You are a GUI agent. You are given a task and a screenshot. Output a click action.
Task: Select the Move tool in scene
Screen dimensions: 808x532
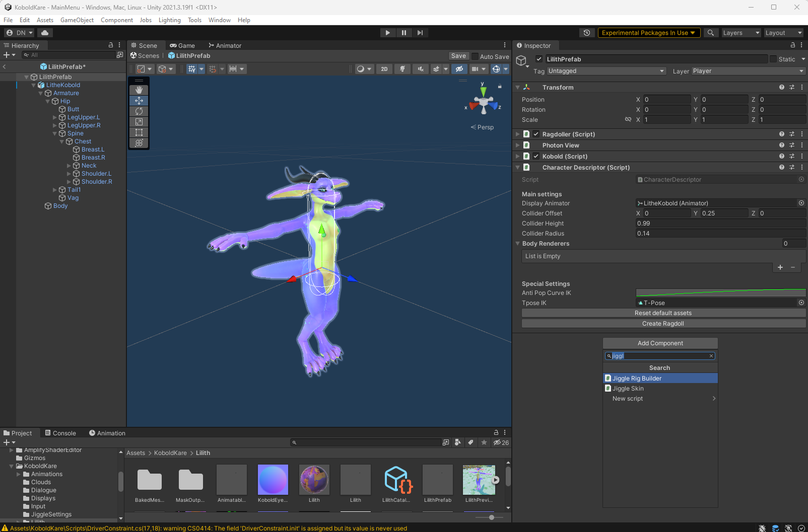pyautogui.click(x=139, y=101)
